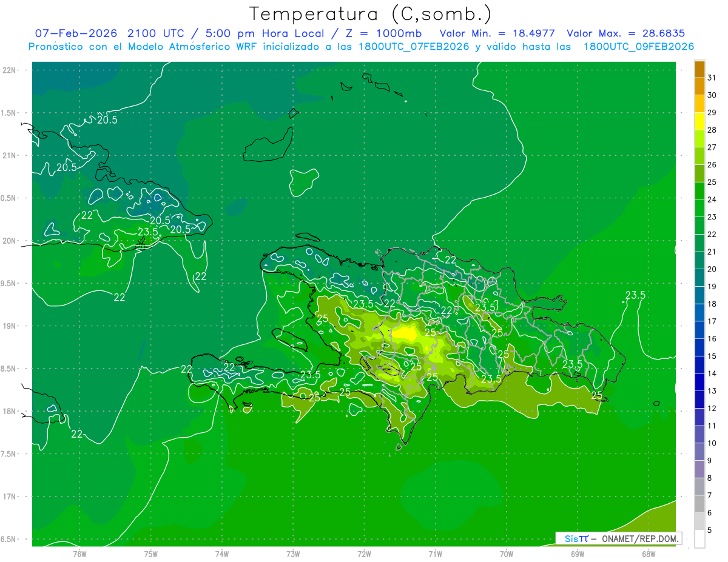Screen dimensions: 728x562
Task: Click the '74W' longitude label
Action: tap(222, 554)
